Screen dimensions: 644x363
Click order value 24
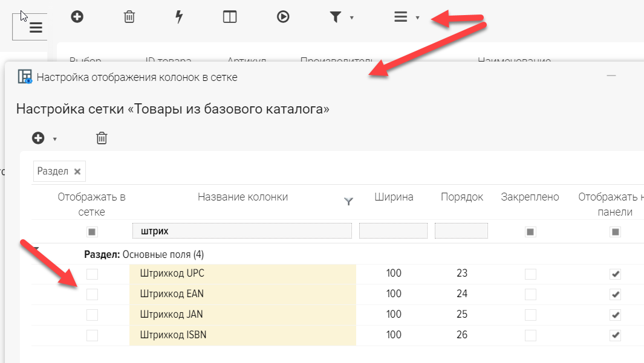462,294
